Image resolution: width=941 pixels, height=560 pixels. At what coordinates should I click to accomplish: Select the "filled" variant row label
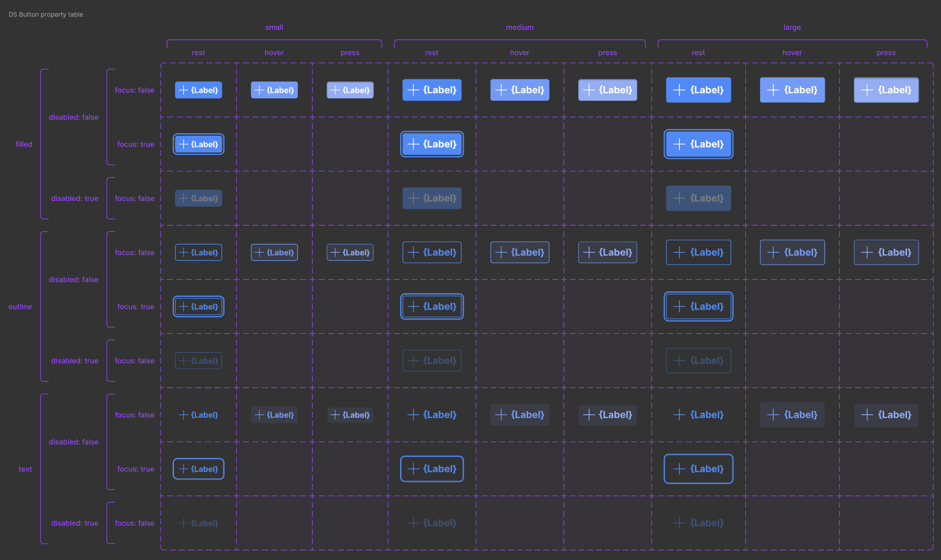24,144
